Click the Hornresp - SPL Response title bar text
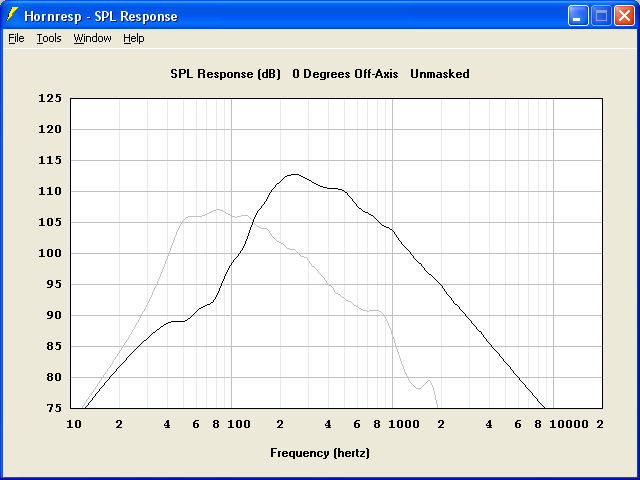 tap(101, 16)
